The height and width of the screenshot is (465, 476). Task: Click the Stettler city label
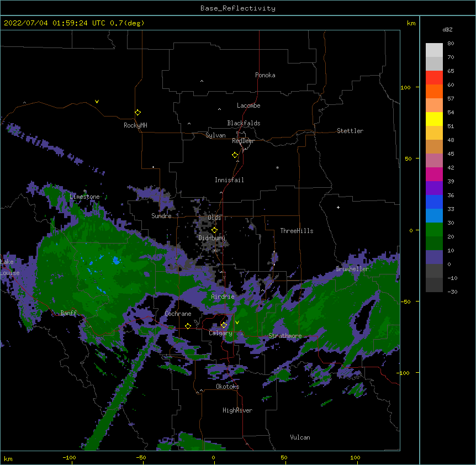pyautogui.click(x=350, y=131)
